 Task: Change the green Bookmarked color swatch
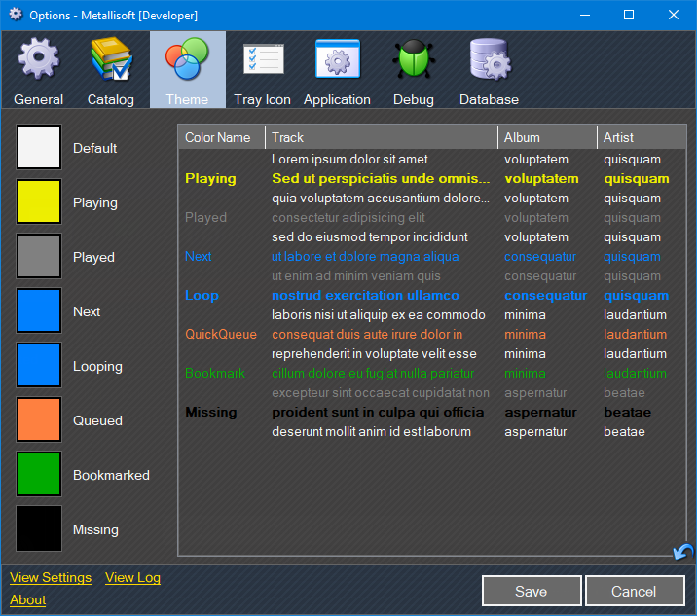pos(39,475)
